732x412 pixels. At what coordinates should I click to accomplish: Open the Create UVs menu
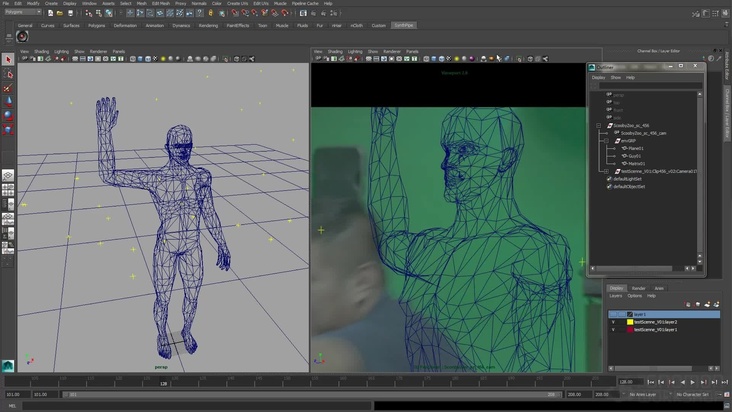(x=237, y=3)
